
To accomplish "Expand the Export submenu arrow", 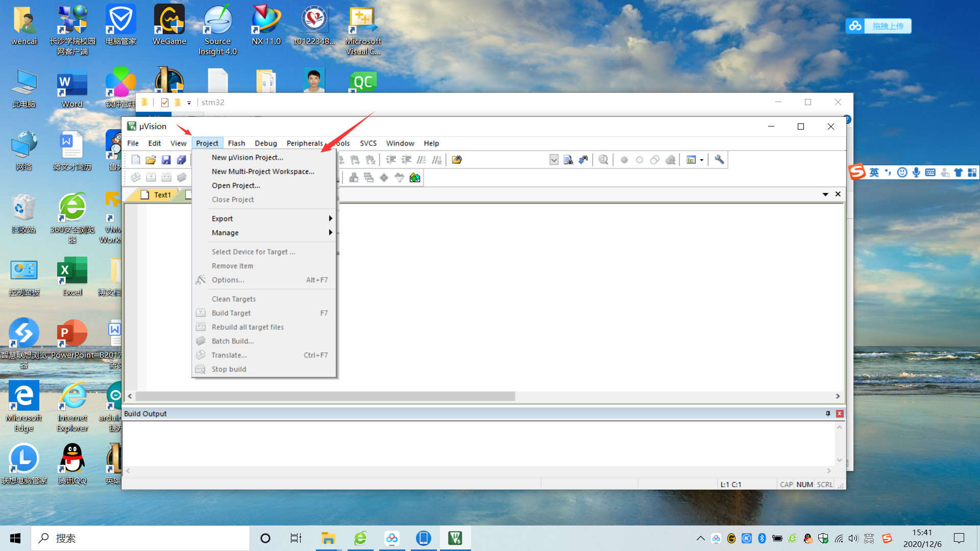I will point(330,218).
